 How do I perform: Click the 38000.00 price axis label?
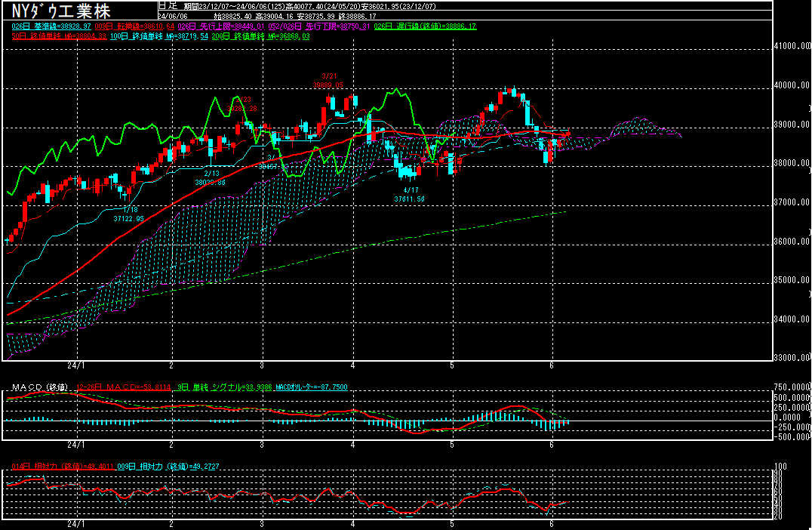pos(792,163)
